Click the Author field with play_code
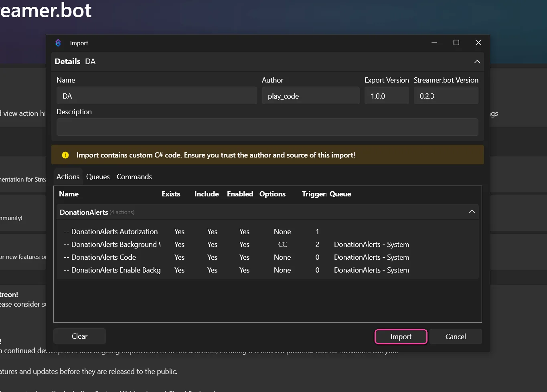Viewport: 547px width, 392px height. click(310, 96)
